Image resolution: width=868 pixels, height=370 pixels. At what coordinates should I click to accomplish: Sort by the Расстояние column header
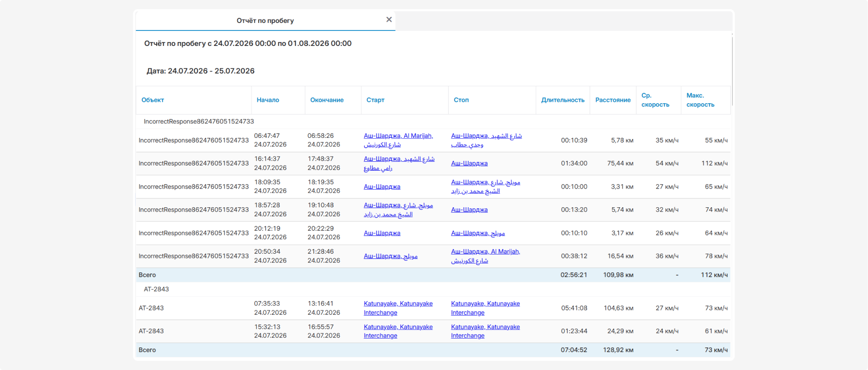pyautogui.click(x=613, y=100)
